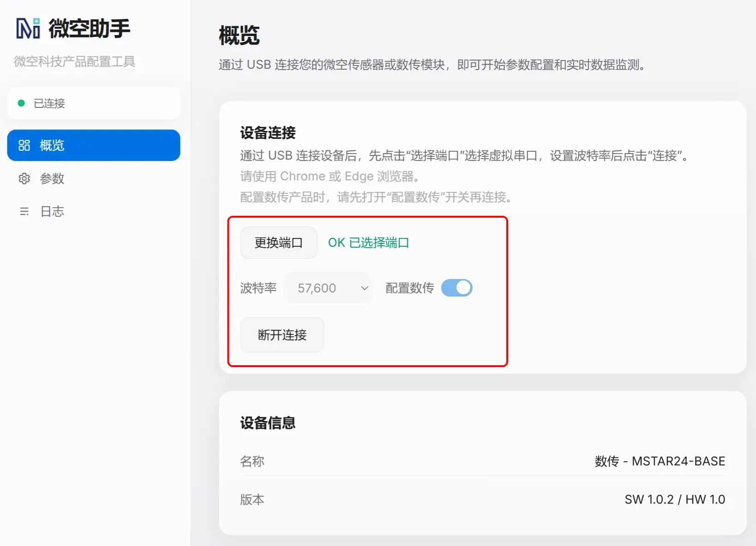Image resolution: width=756 pixels, height=546 pixels.
Task: Open the 日志 page
Action: (x=94, y=212)
